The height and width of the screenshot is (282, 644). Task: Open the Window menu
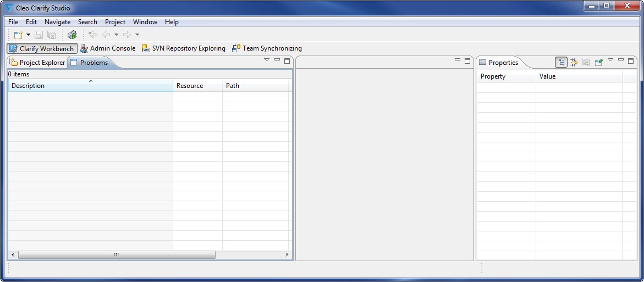coord(145,22)
